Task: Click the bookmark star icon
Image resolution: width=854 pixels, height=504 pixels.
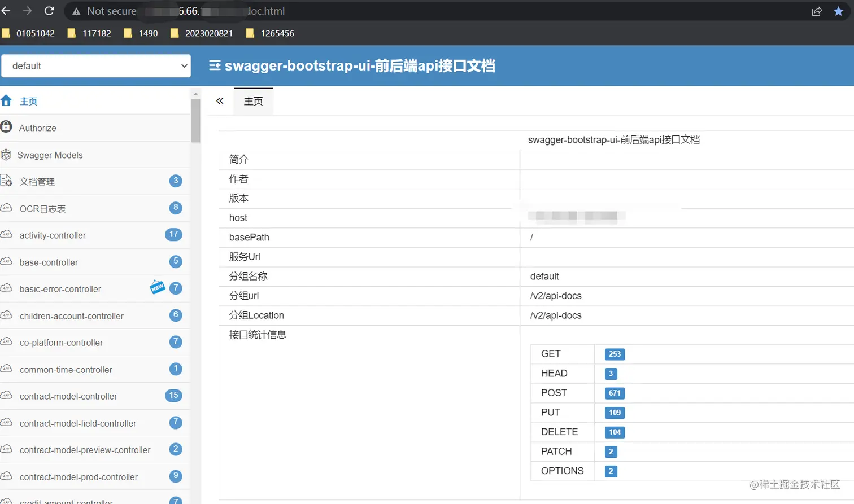Action: click(838, 11)
